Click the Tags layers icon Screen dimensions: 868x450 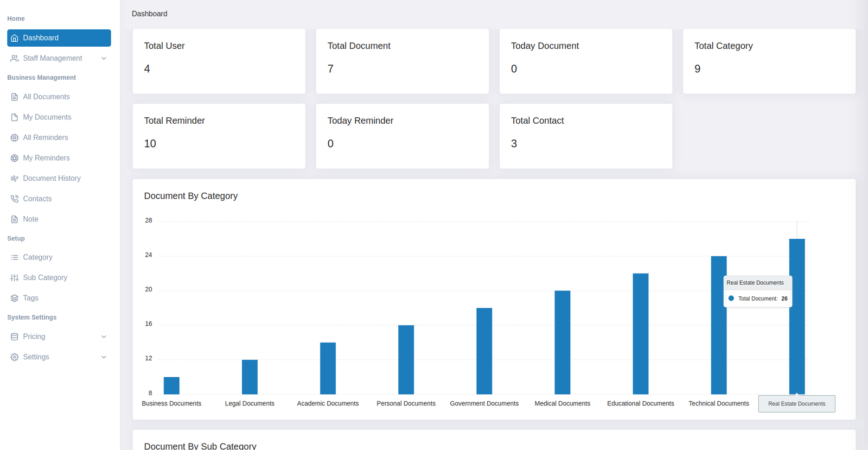coord(15,298)
